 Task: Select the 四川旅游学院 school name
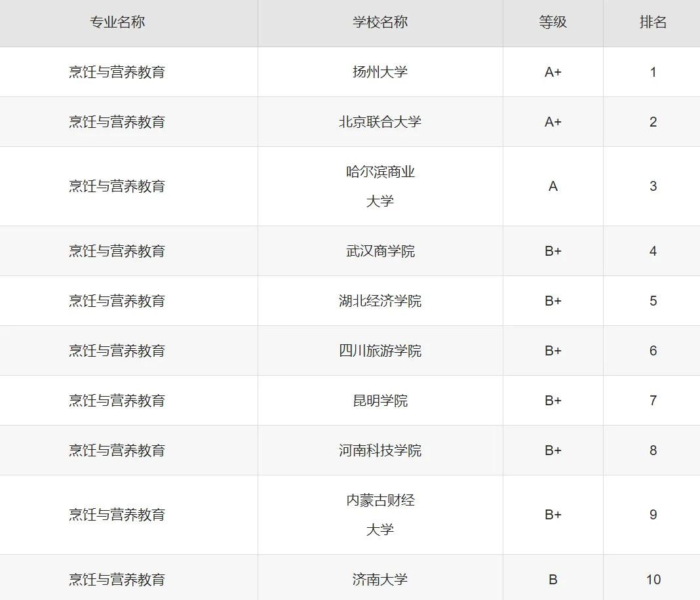coord(380,351)
